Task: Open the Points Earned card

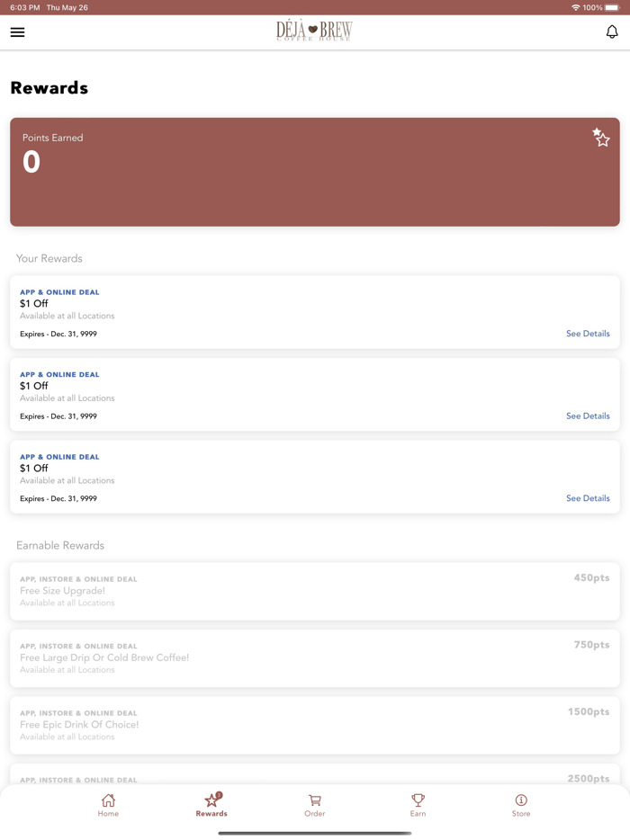Action: pyautogui.click(x=314, y=172)
